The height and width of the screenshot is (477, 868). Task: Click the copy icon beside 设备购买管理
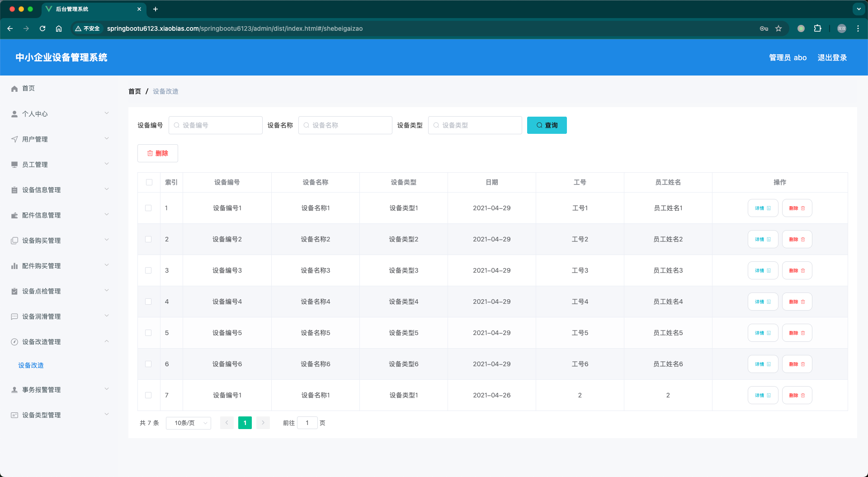point(14,241)
